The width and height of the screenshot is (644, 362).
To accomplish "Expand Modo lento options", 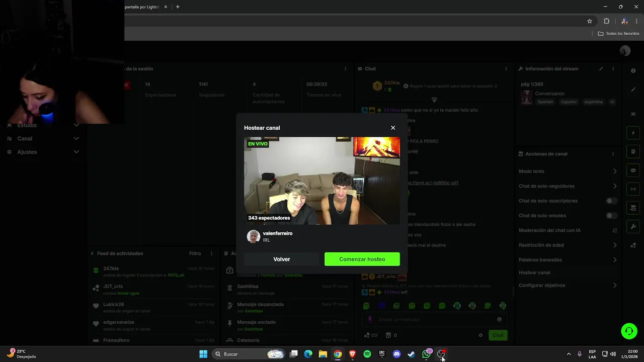I will pyautogui.click(x=615, y=171).
